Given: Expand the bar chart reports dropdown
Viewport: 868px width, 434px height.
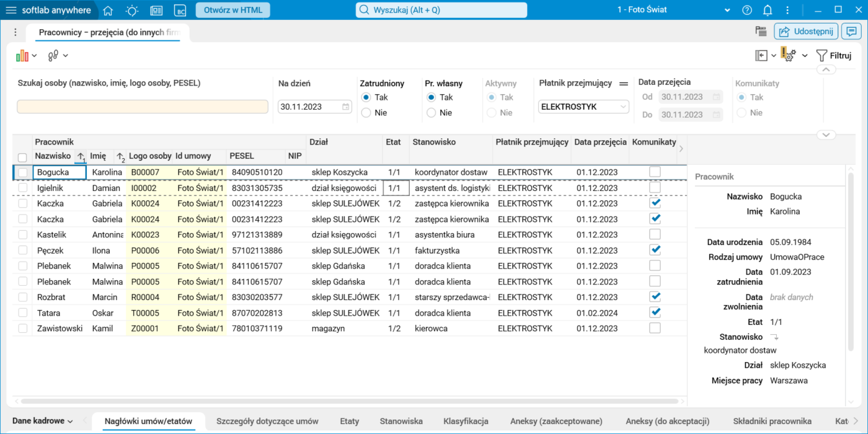Looking at the screenshot, I should 27,56.
